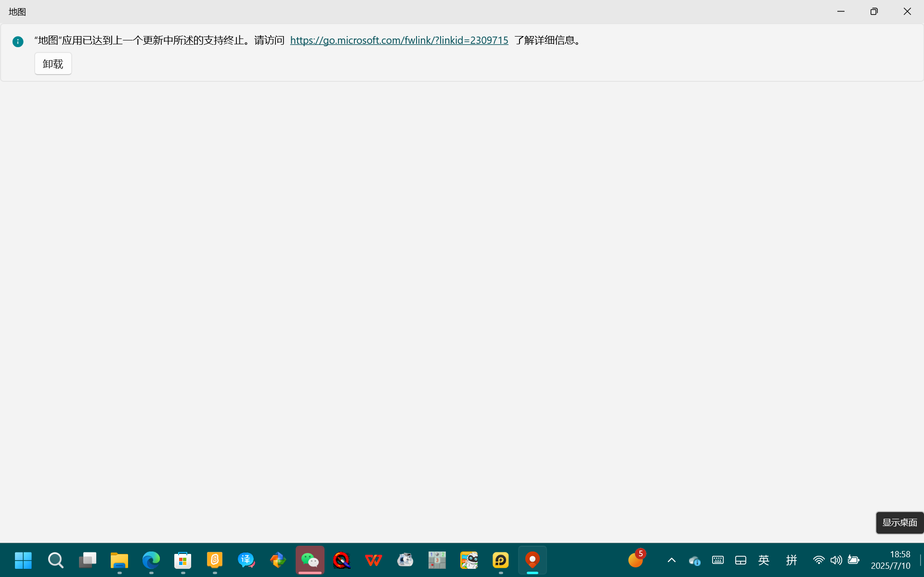
Task: Open the colorful pinwheel app on taskbar
Action: 278,560
